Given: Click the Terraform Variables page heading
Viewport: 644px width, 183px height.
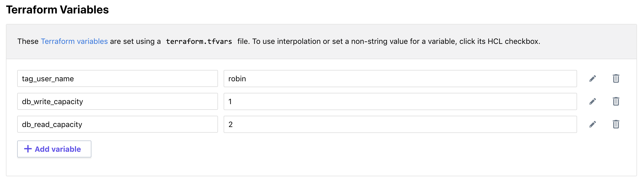Looking at the screenshot, I should [57, 10].
